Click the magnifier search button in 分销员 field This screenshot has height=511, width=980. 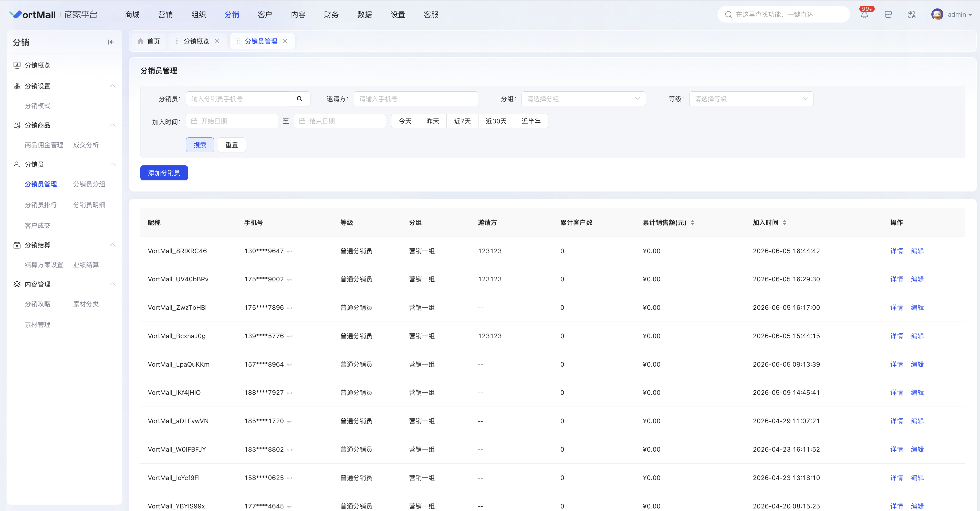click(x=299, y=99)
